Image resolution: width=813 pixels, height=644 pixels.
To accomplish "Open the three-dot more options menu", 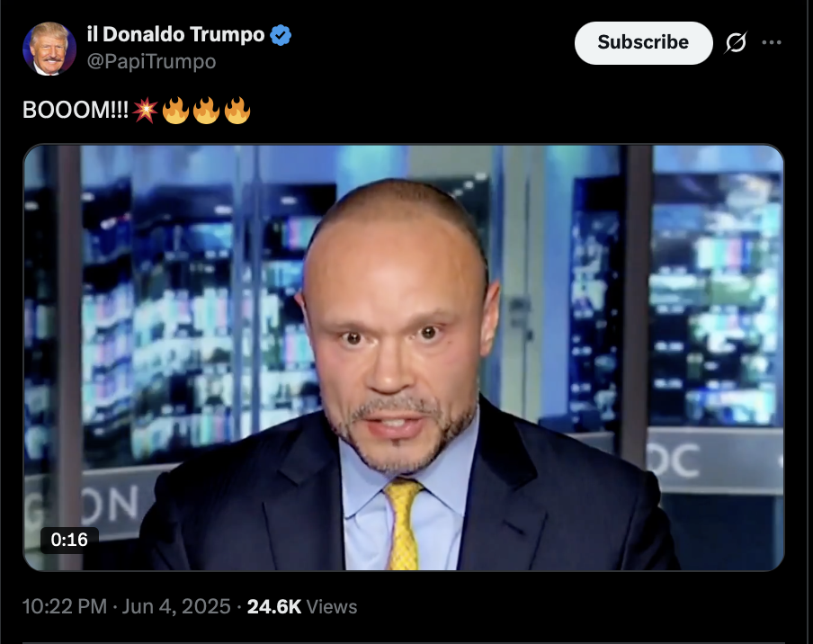I will point(772,42).
